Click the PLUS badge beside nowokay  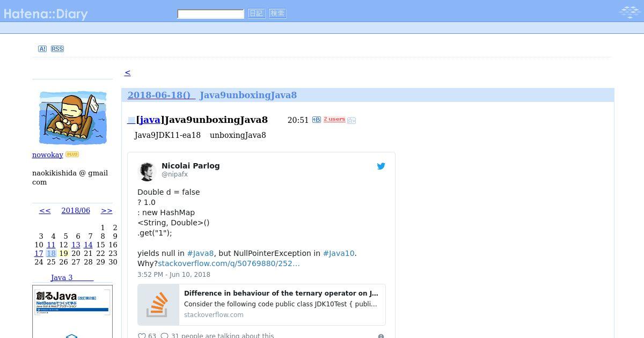point(72,155)
